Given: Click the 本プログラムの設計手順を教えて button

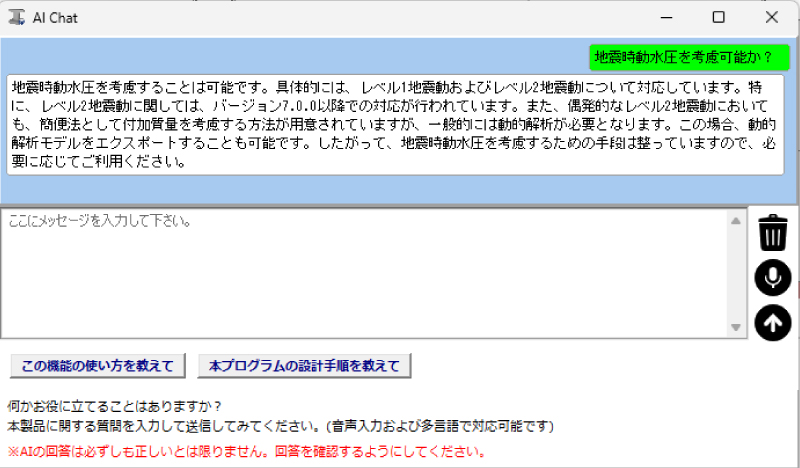Looking at the screenshot, I should (x=304, y=366).
